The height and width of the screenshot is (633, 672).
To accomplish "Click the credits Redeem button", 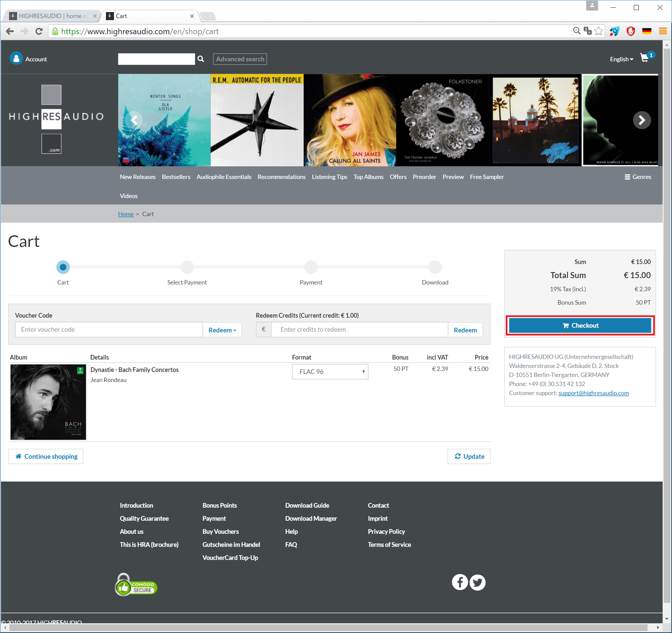I will tap(465, 330).
